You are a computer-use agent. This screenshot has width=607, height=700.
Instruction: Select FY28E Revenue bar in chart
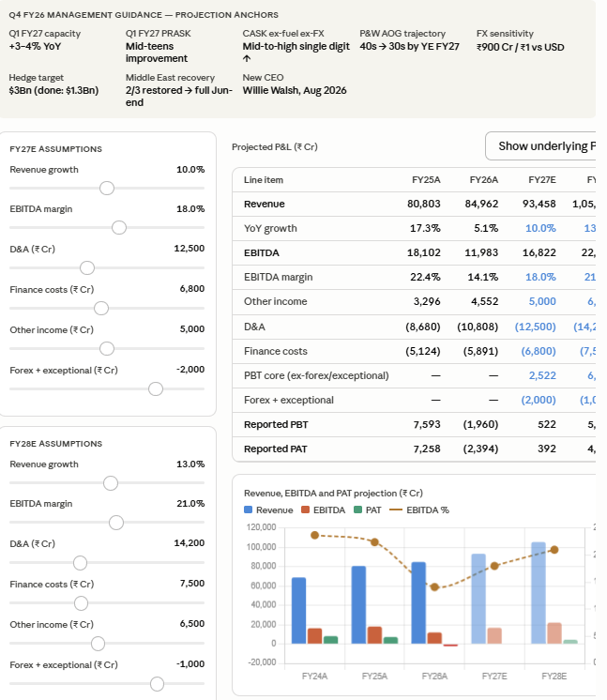539,593
